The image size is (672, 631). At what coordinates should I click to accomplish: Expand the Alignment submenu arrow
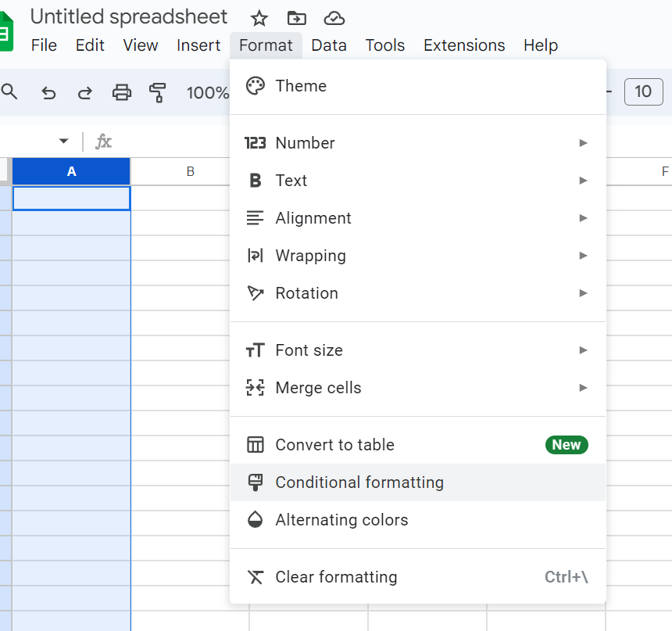[583, 218]
